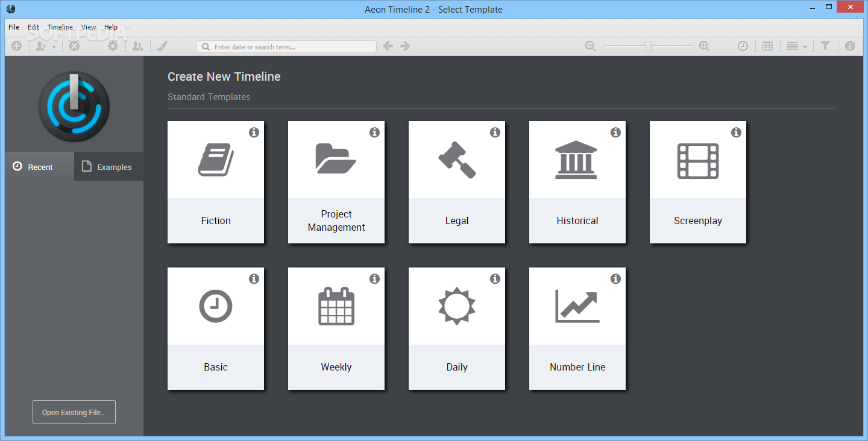Show info for the Legal template
The height and width of the screenshot is (441, 868).
click(495, 132)
